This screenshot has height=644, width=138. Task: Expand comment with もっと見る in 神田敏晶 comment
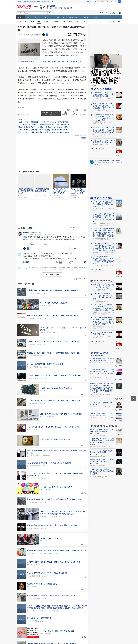[x=43, y=244]
